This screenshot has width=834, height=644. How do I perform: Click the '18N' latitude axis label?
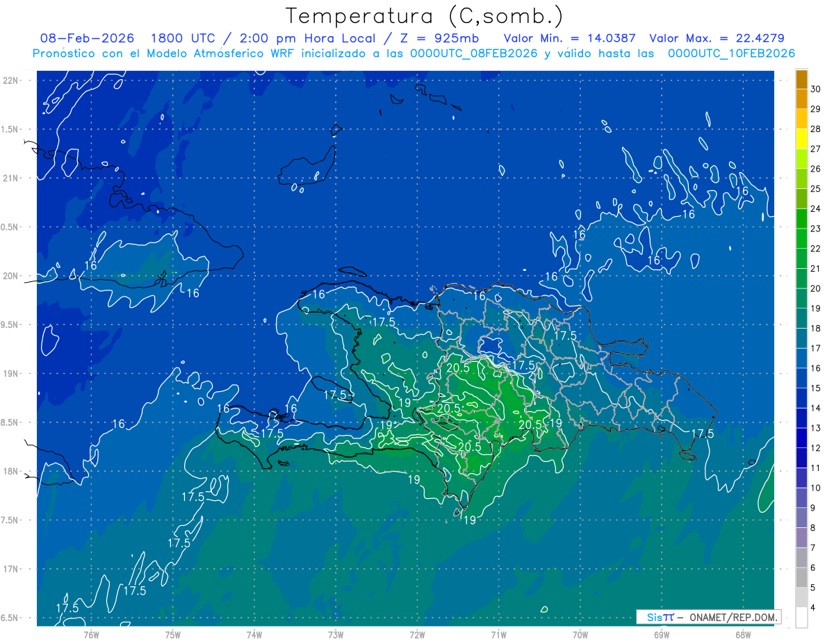tap(11, 471)
